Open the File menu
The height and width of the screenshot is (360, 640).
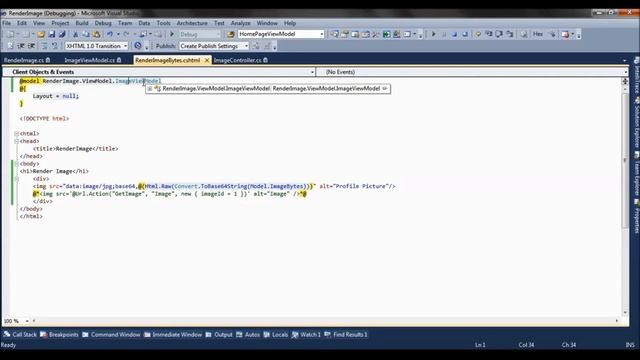coord(7,23)
